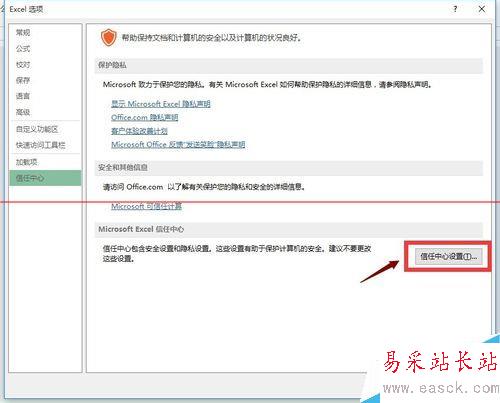Click the 信任中心设置 button
500x403 pixels.
[448, 257]
